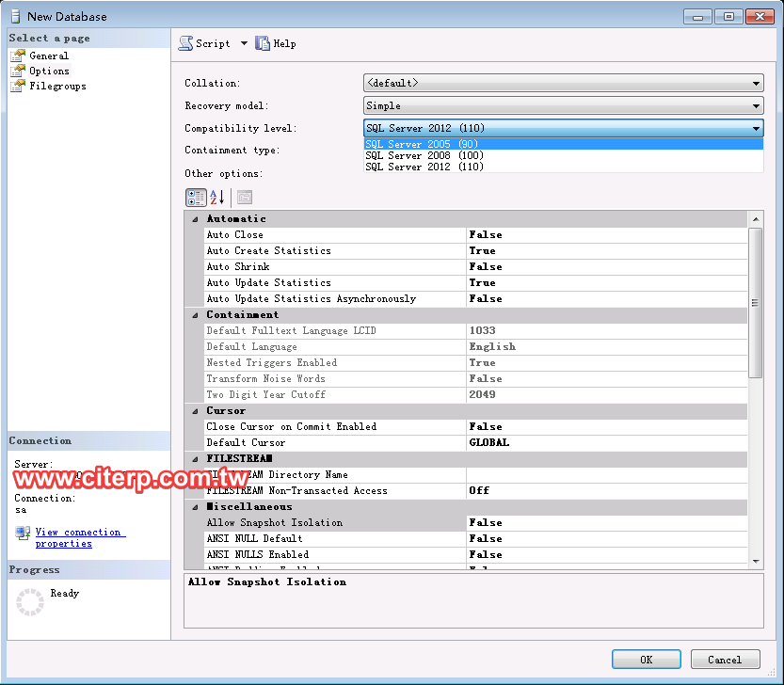Image resolution: width=784 pixels, height=685 pixels.
Task: Click the General page icon
Action: click(18, 56)
